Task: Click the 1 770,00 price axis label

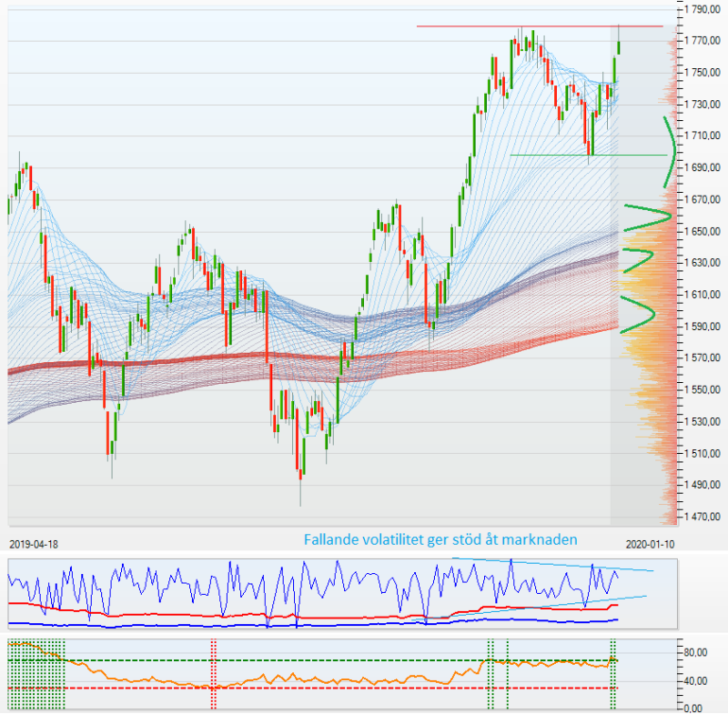Action: click(x=702, y=41)
